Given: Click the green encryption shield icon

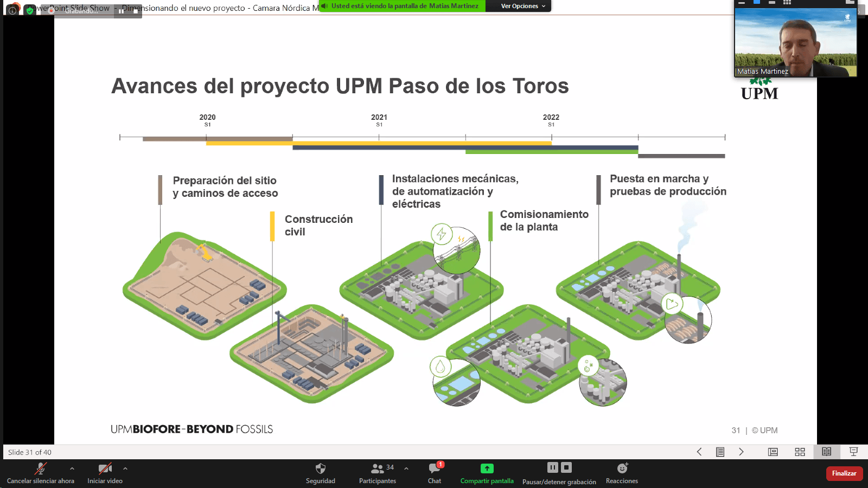Looking at the screenshot, I should click(30, 10).
